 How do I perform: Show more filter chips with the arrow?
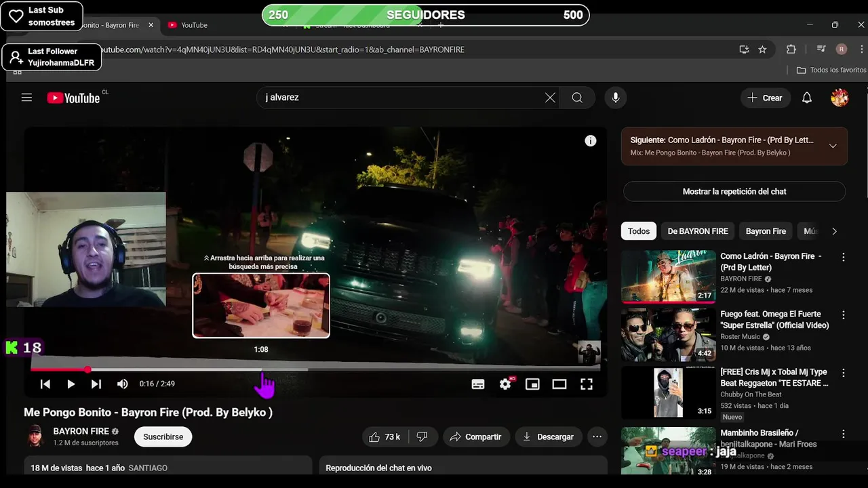click(x=834, y=231)
